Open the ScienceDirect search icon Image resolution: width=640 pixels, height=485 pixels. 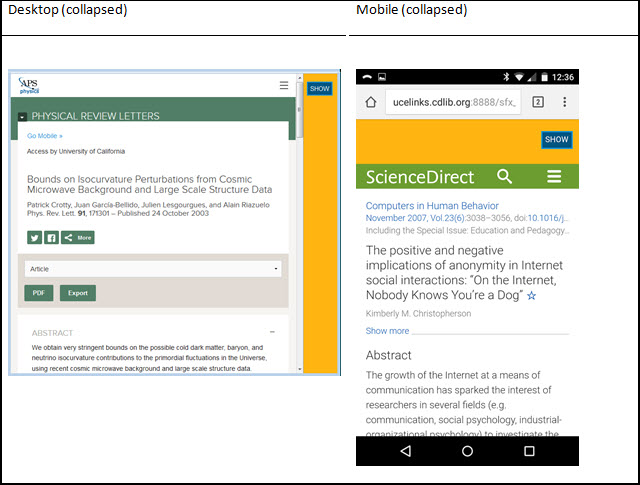(505, 177)
